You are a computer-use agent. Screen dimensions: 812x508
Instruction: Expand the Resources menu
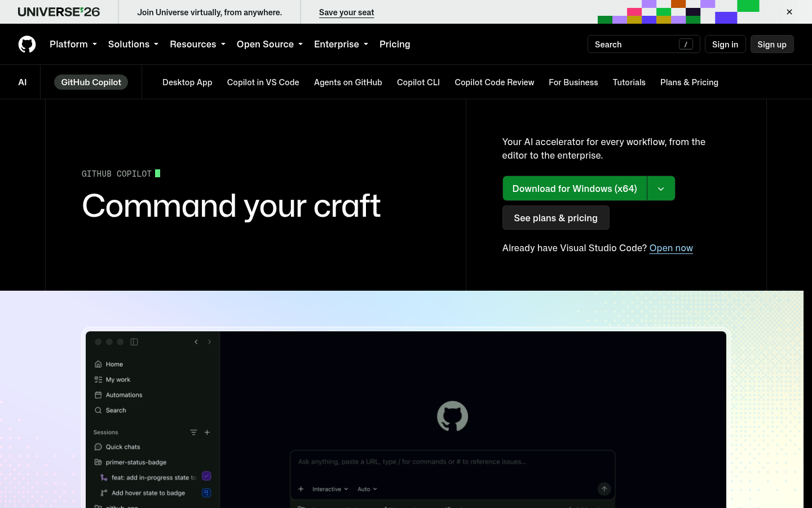(197, 44)
